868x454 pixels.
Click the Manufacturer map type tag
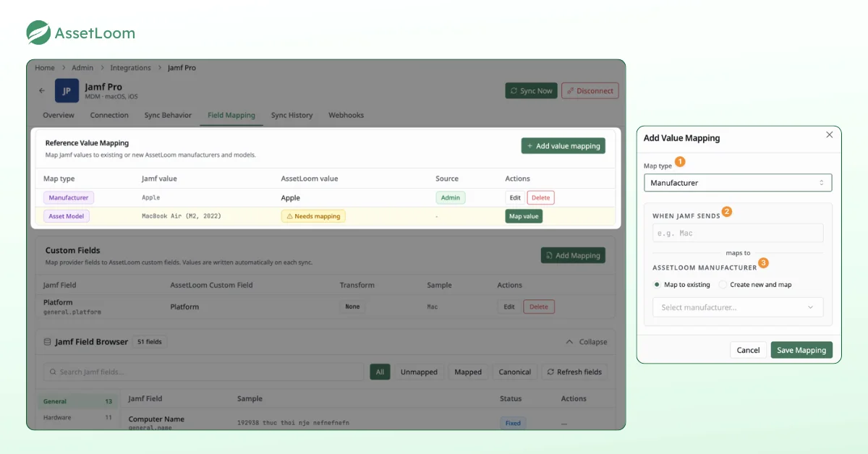[x=69, y=197]
